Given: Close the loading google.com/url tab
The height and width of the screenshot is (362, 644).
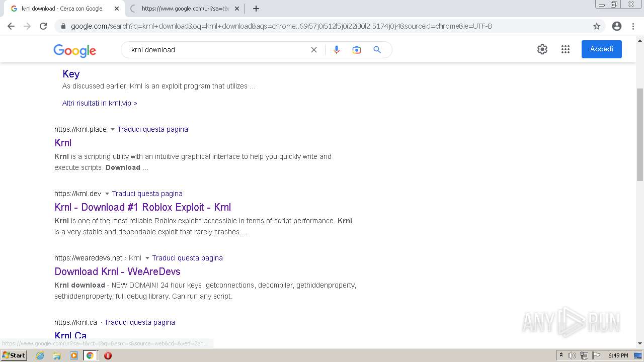Looking at the screenshot, I should [237, 9].
